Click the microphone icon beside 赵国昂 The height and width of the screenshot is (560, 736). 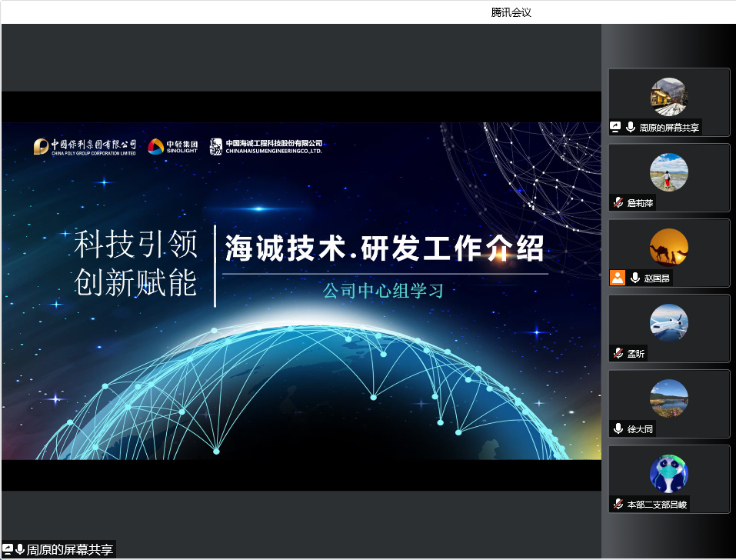click(x=635, y=278)
